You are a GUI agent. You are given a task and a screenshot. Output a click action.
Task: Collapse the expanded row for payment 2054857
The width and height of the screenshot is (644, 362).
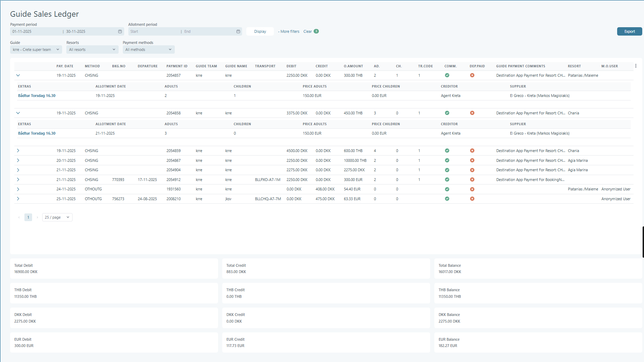pyautogui.click(x=18, y=75)
